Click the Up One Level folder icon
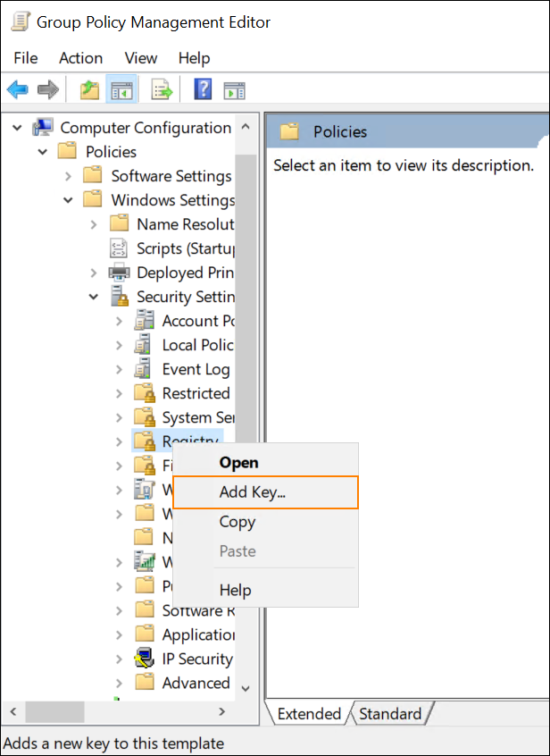The height and width of the screenshot is (756, 550). point(89,89)
